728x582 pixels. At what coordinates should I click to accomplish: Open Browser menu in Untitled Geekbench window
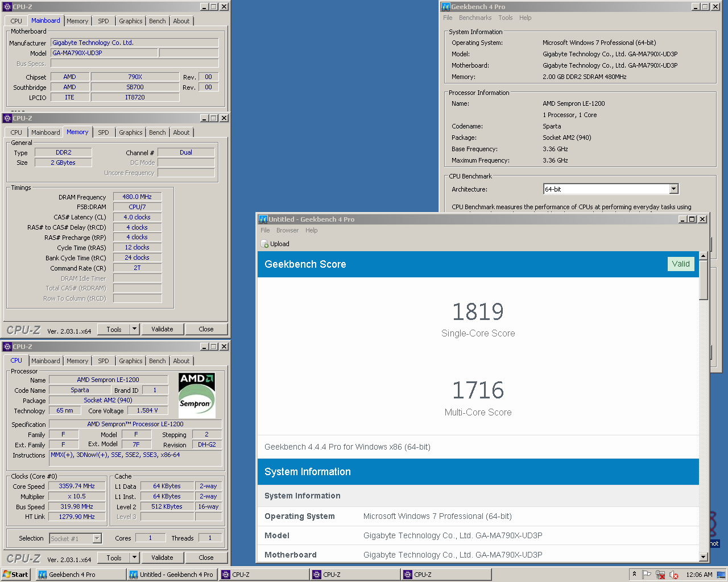287,230
